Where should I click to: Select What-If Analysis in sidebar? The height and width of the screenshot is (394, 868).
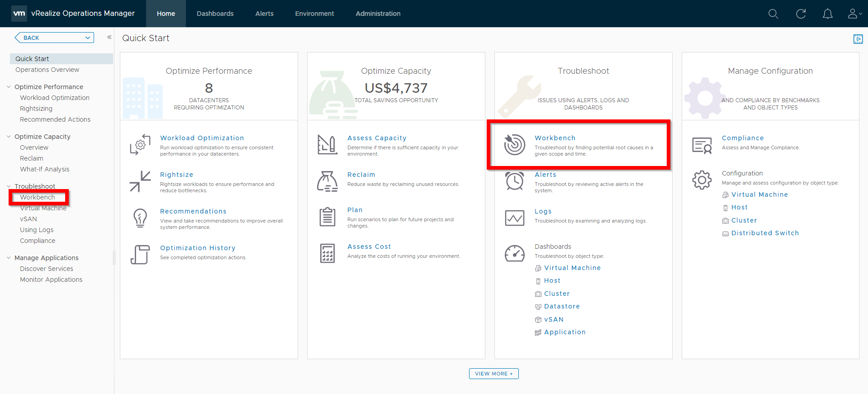[x=45, y=169]
